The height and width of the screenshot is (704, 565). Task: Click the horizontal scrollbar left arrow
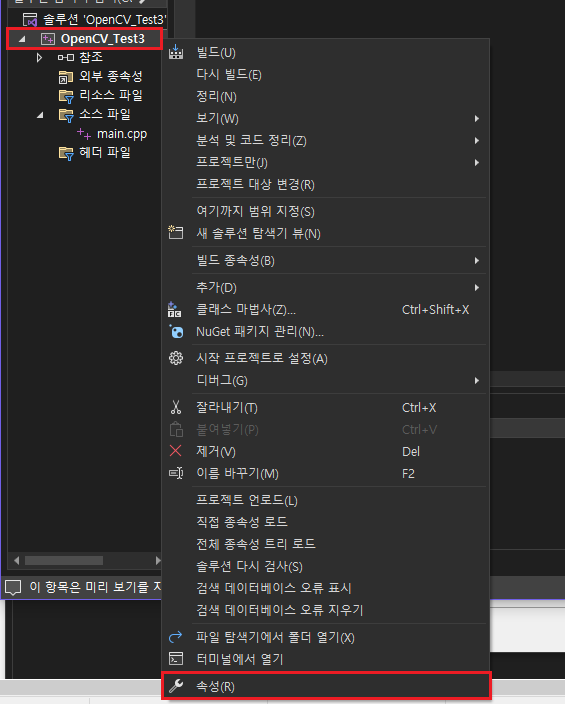17,560
